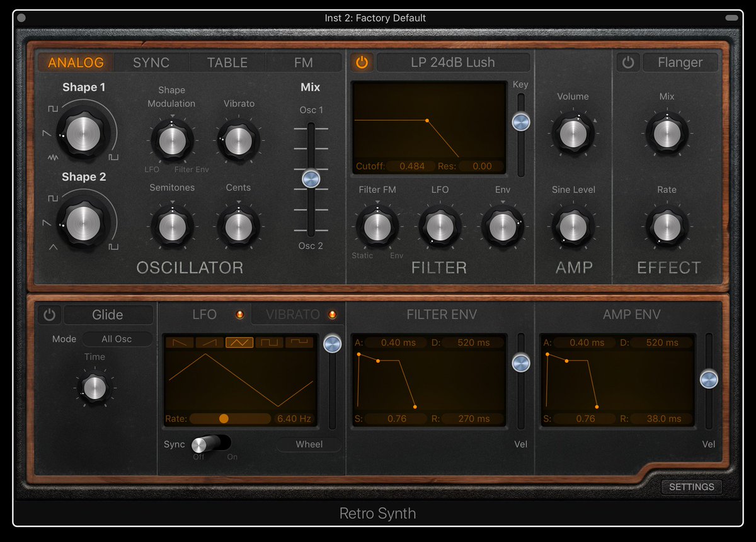Toggle the Glide power button
This screenshot has width=756, height=542.
tap(49, 315)
